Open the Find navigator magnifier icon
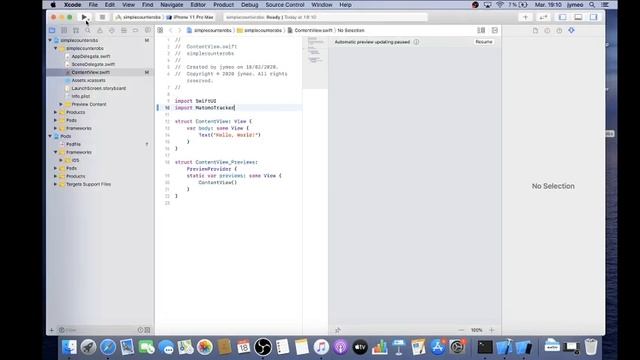 pos(88,31)
